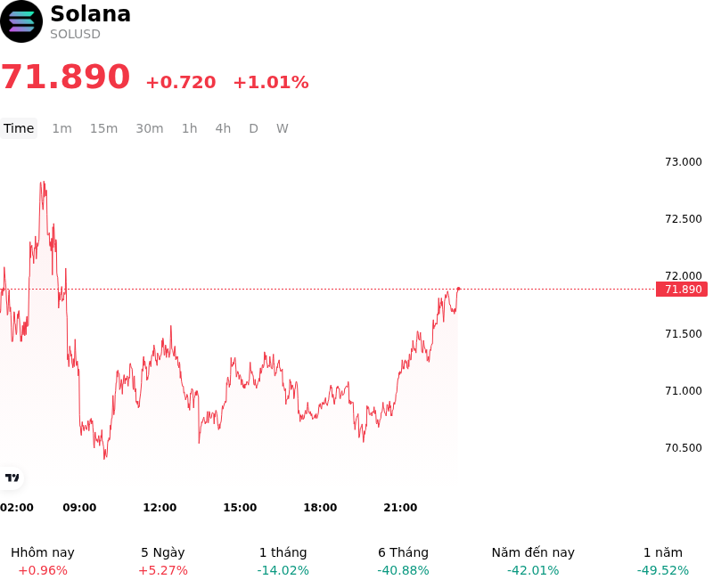Open the TradingView logo badge
The image size is (713, 588).
[12, 478]
